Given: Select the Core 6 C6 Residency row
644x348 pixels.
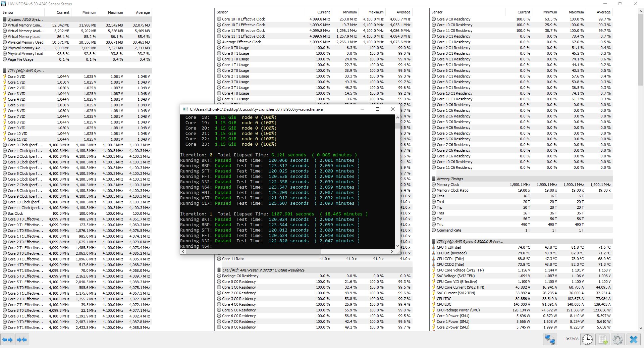Looking at the screenshot, I should tap(522, 139).
